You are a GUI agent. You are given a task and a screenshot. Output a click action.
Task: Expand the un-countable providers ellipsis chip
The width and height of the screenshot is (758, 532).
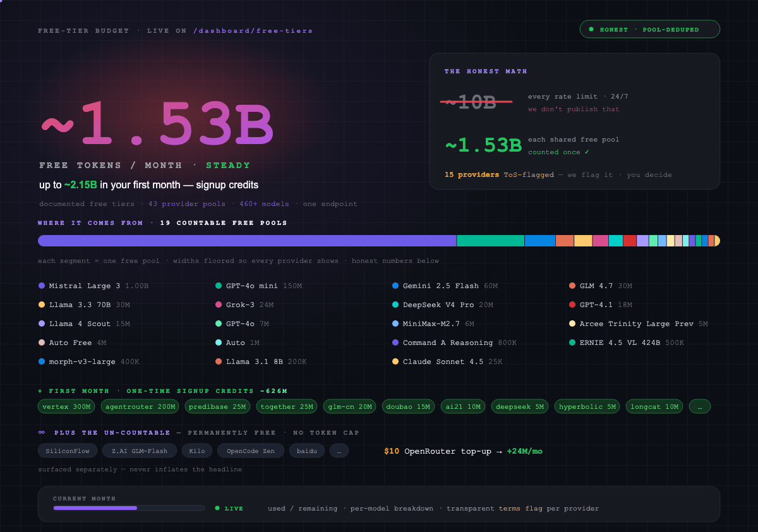click(339, 450)
